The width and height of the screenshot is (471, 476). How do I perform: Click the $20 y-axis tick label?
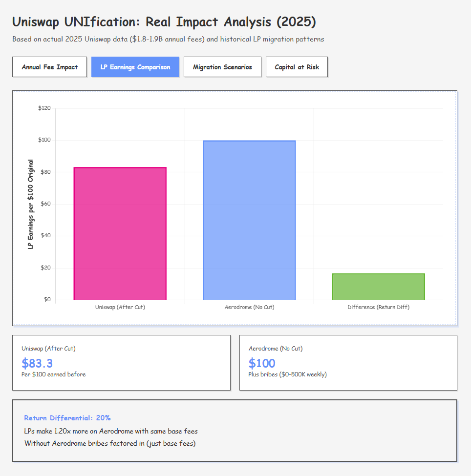coord(45,268)
